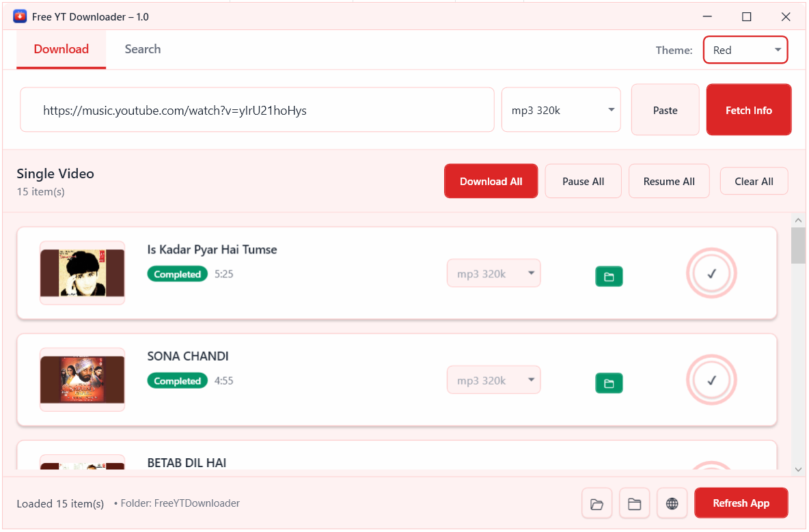Click the YouTube URL input field
Viewport: 809px width, 532px height.
(x=257, y=110)
